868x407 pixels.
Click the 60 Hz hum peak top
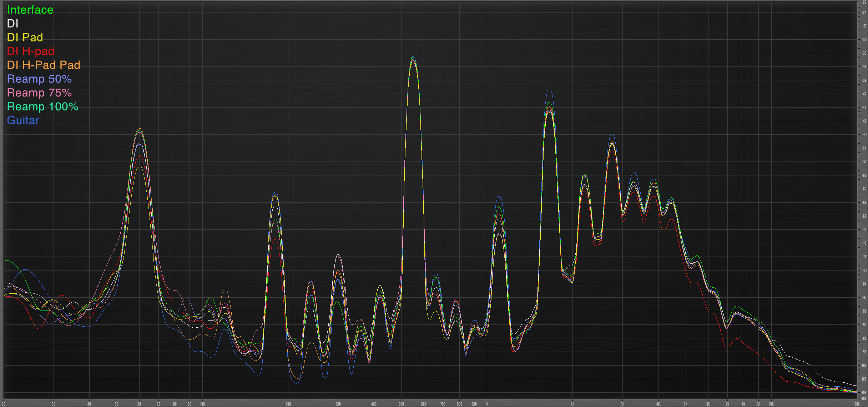point(140,129)
